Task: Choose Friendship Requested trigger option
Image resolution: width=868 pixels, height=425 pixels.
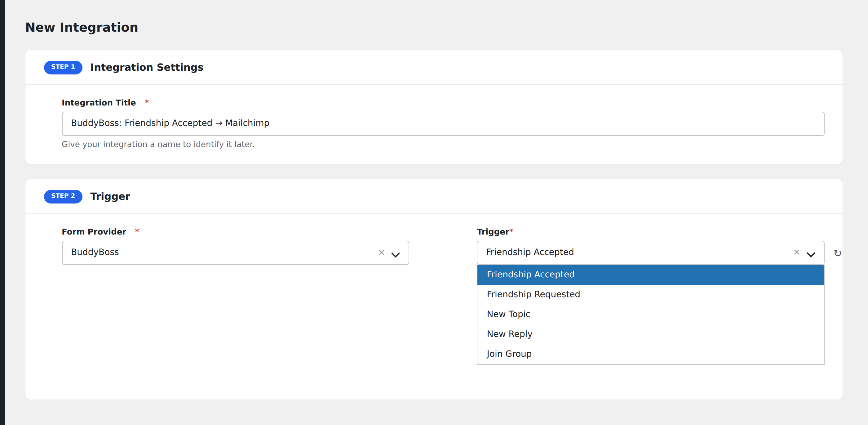Action: tap(650, 294)
